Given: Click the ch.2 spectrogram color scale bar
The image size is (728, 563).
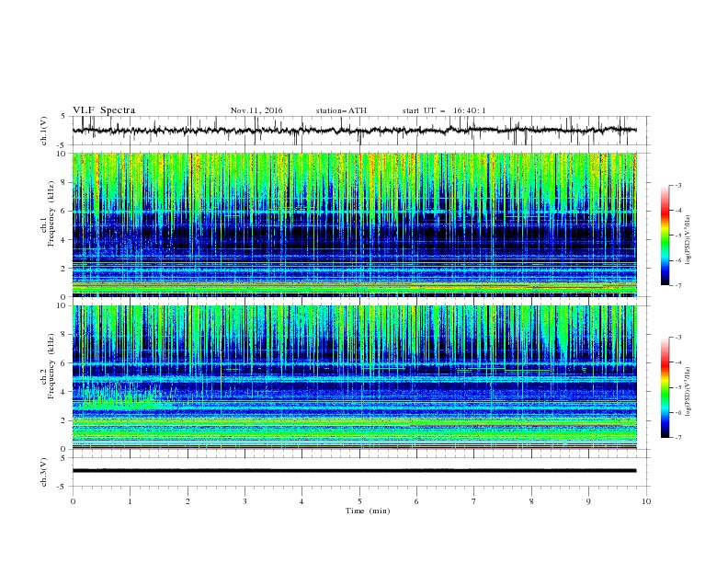Looking at the screenshot, I should point(665,387).
